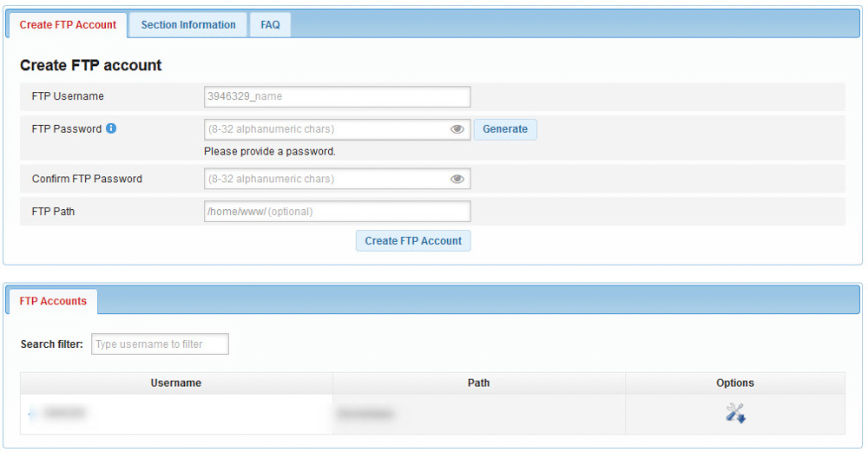Viewport: 868px width, 452px height.
Task: Show password in FTP Password field
Action: pos(457,129)
